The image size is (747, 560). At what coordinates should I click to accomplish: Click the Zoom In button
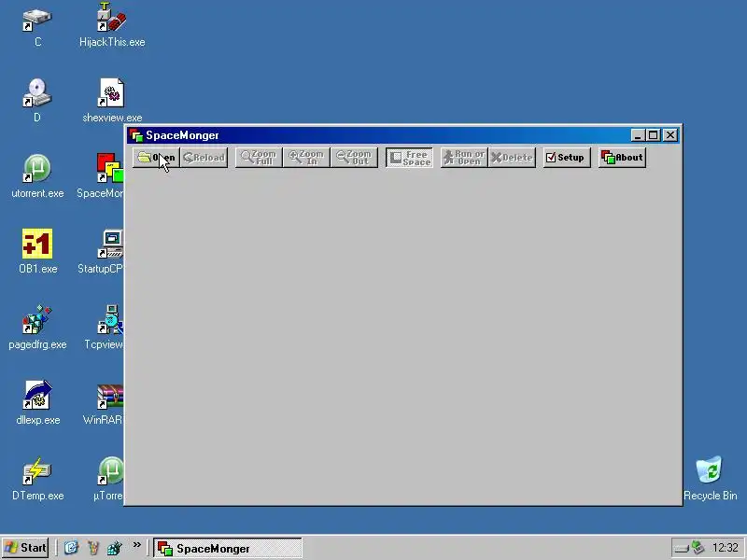(x=306, y=158)
